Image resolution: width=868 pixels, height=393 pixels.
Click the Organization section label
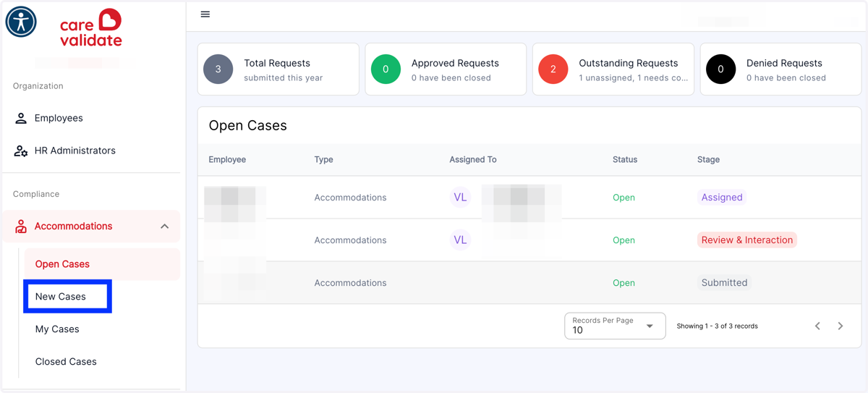(x=38, y=86)
